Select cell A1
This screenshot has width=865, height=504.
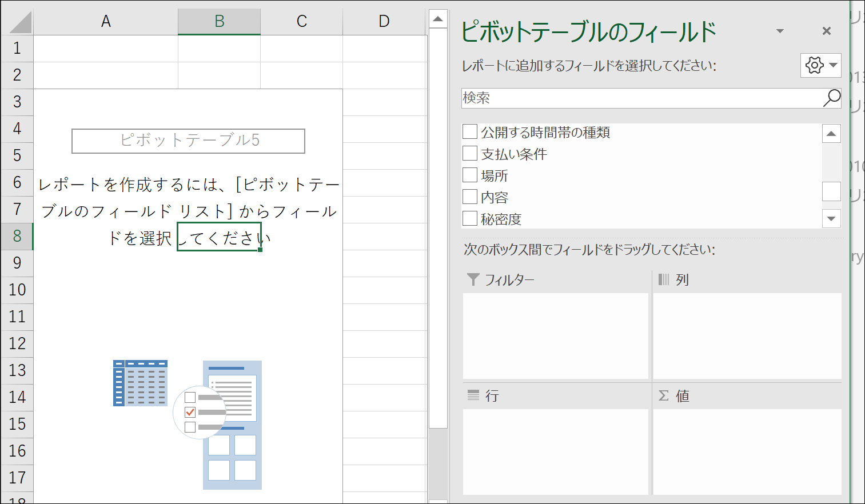coord(106,49)
